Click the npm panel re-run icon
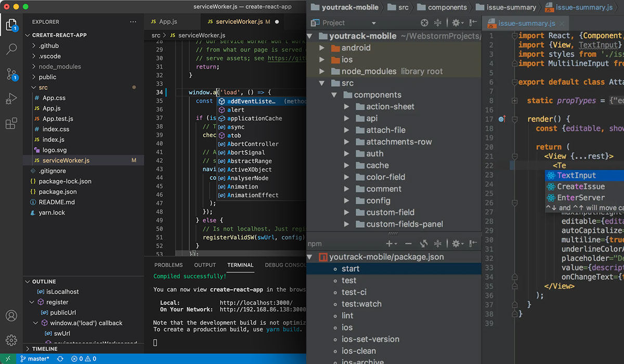The height and width of the screenshot is (364, 624). (x=424, y=243)
